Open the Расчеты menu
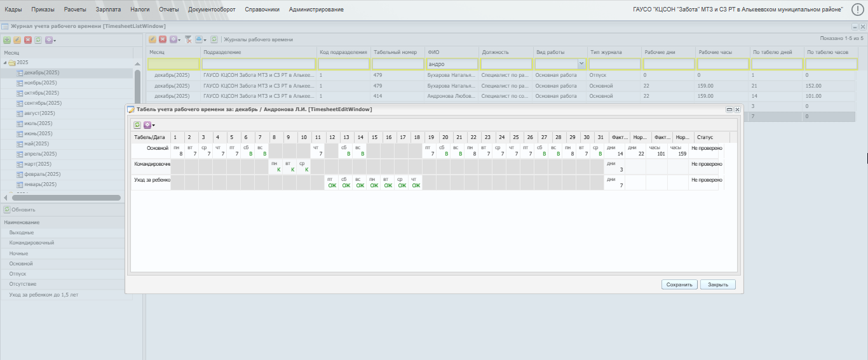868x360 pixels. (75, 10)
